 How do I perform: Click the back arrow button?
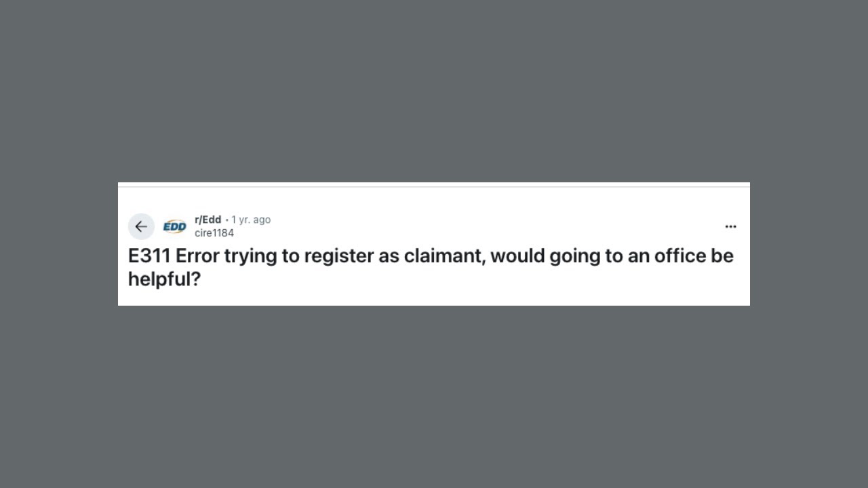point(141,226)
